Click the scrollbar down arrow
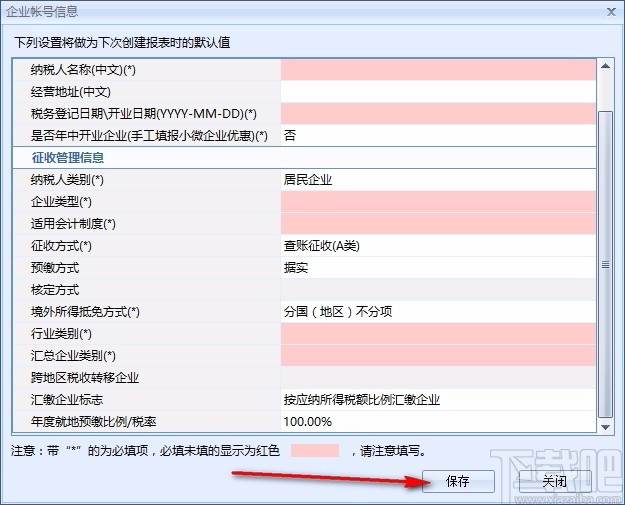The image size is (625, 505). pos(605,427)
